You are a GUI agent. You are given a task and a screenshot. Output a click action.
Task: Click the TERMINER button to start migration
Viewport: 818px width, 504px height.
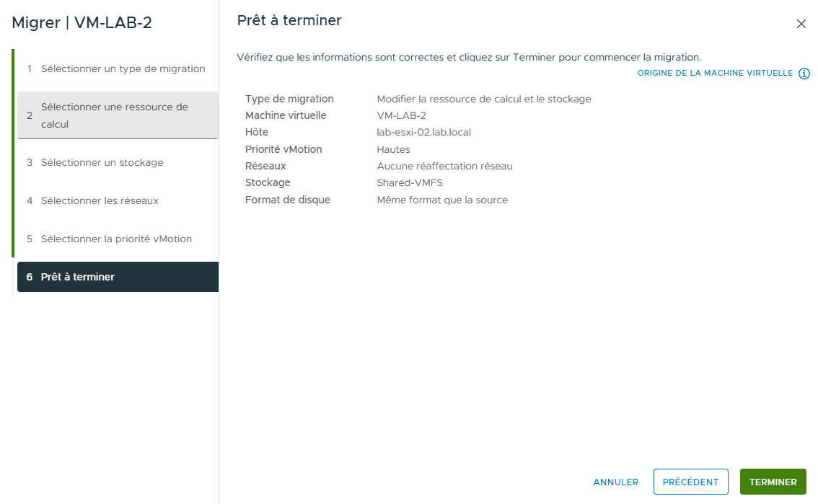click(x=773, y=482)
